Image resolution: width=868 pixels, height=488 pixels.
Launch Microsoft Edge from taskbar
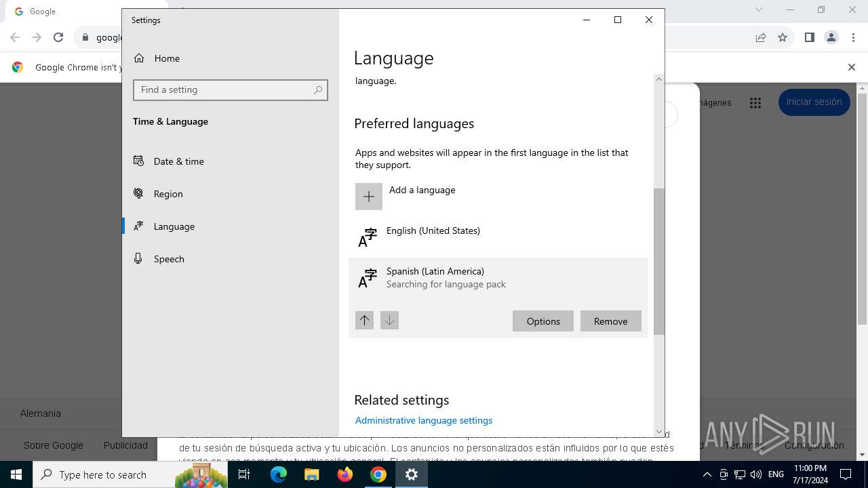[279, 474]
